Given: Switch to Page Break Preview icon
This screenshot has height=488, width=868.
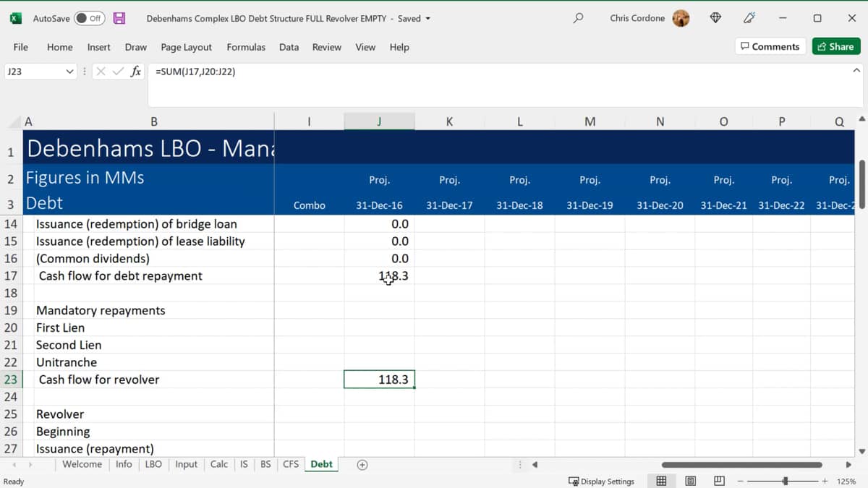Looking at the screenshot, I should click(x=719, y=481).
